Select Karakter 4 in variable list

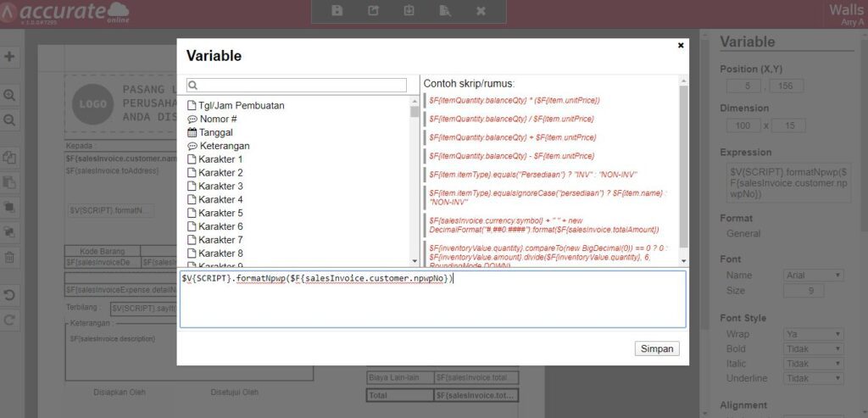pyautogui.click(x=220, y=200)
